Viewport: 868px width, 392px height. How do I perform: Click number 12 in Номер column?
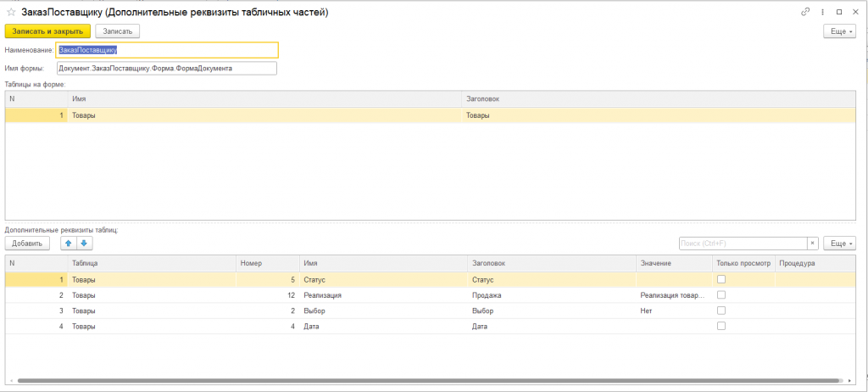(x=267, y=295)
